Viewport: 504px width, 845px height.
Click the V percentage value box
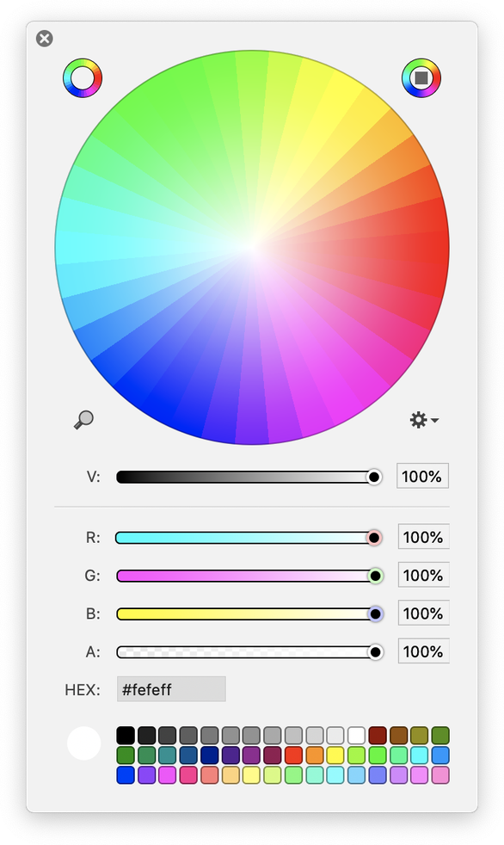point(422,476)
